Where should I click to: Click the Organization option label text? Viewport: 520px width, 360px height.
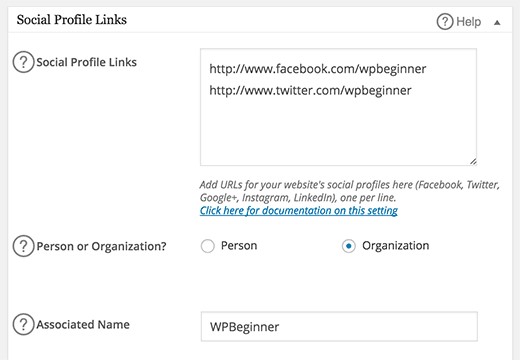click(396, 246)
